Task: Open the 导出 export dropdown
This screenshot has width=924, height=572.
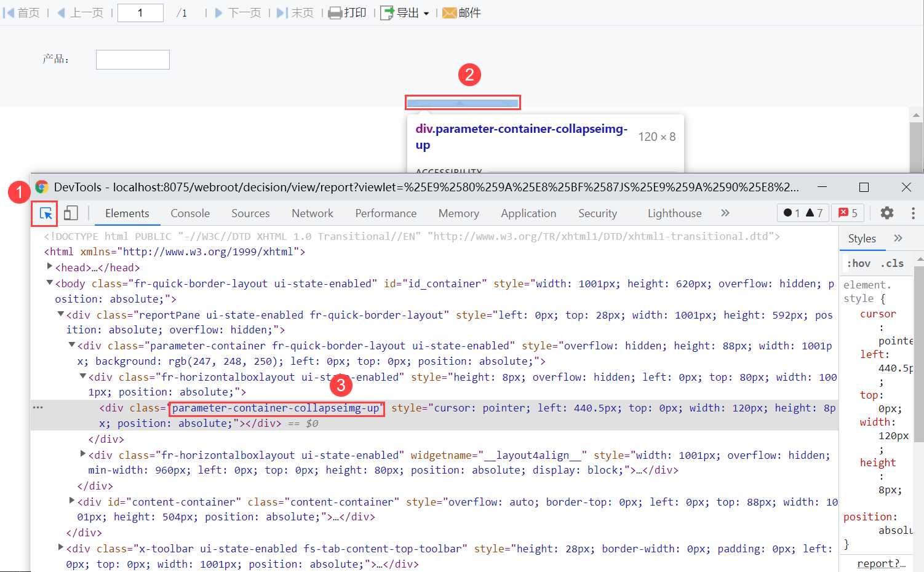Action: [x=405, y=13]
